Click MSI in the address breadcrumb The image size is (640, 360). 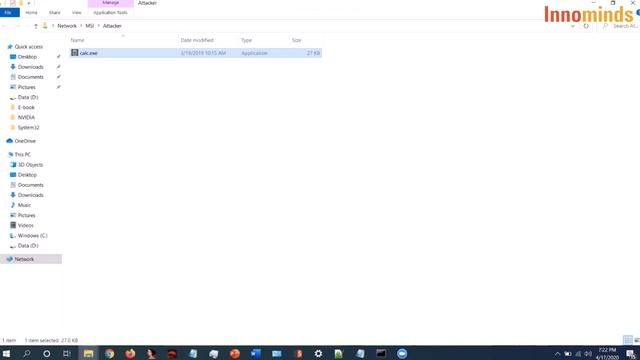90,26
